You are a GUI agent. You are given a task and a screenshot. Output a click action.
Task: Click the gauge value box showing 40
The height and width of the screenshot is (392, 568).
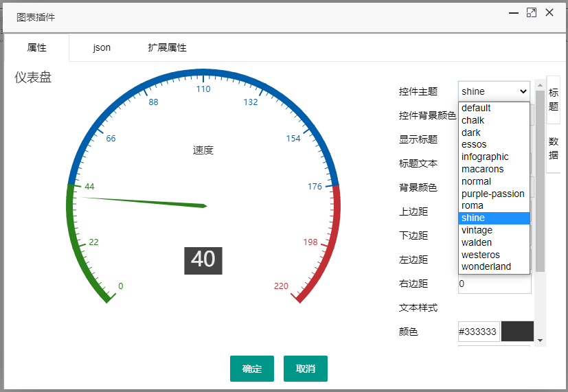coord(203,261)
